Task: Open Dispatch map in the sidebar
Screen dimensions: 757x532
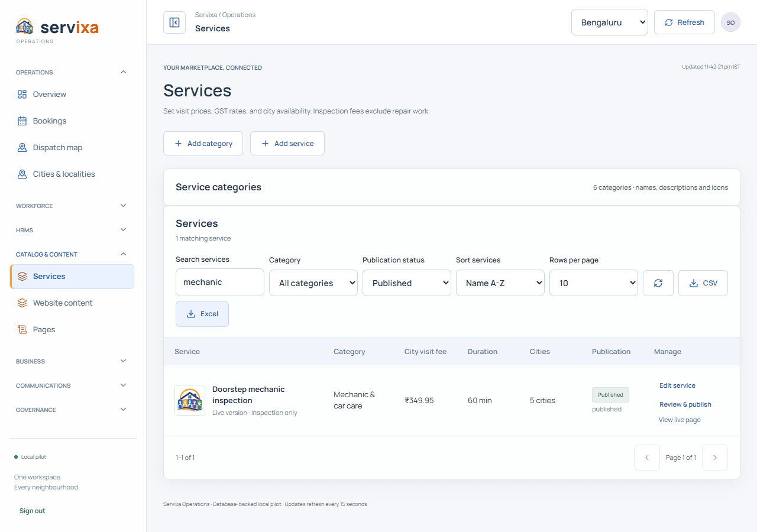Action: click(x=72, y=147)
